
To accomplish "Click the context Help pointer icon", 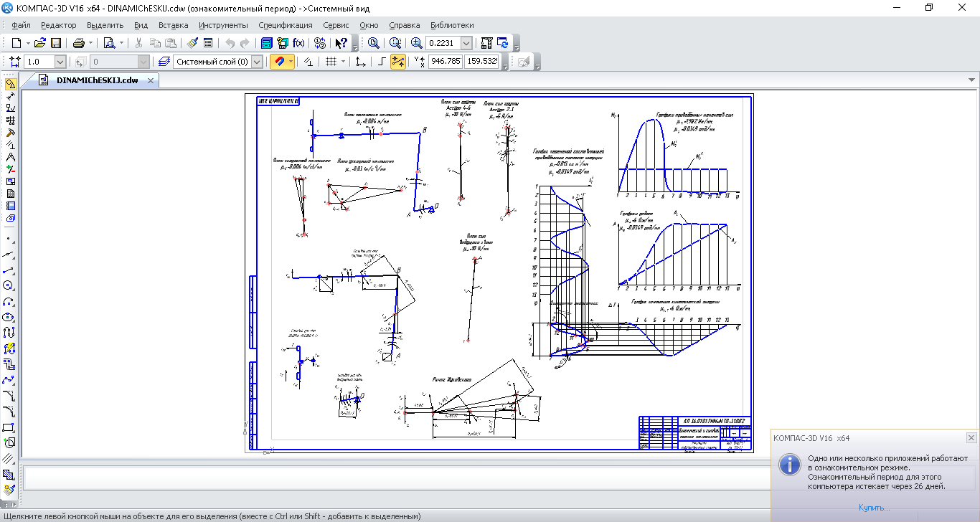I will [341, 43].
